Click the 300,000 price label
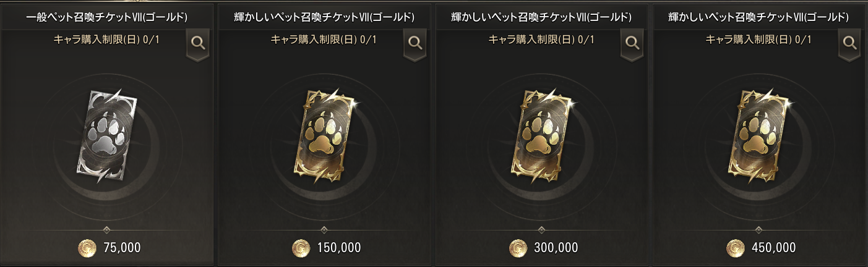The height and width of the screenshot is (267, 868). (556, 248)
